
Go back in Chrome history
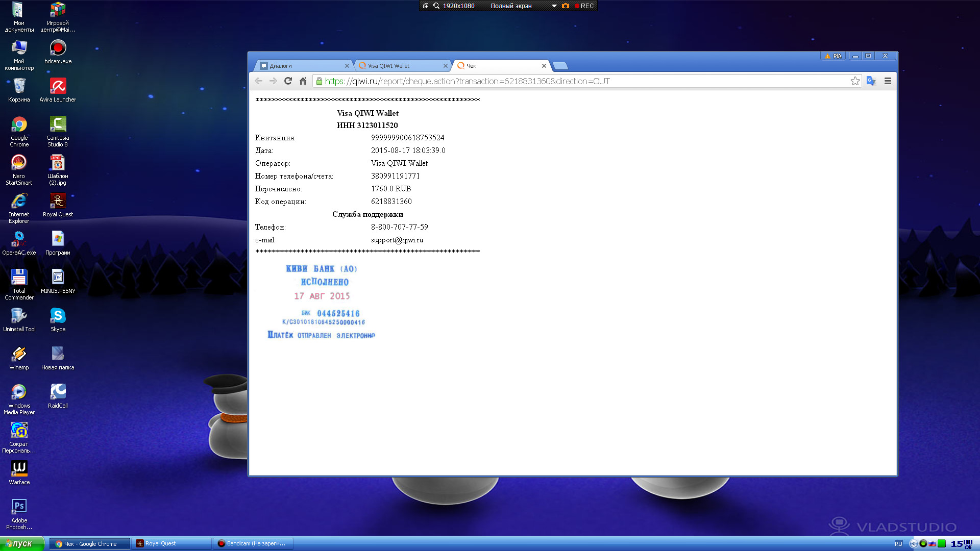pyautogui.click(x=258, y=81)
